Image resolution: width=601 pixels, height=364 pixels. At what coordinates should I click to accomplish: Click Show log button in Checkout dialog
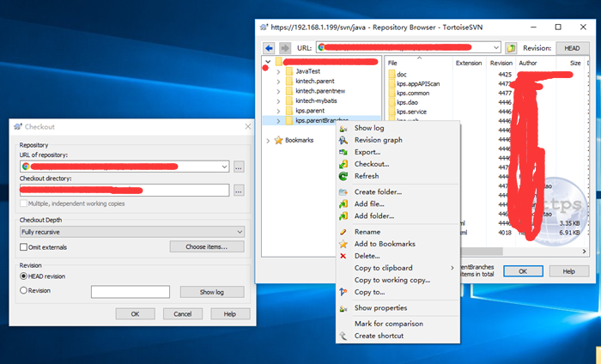pos(212,292)
